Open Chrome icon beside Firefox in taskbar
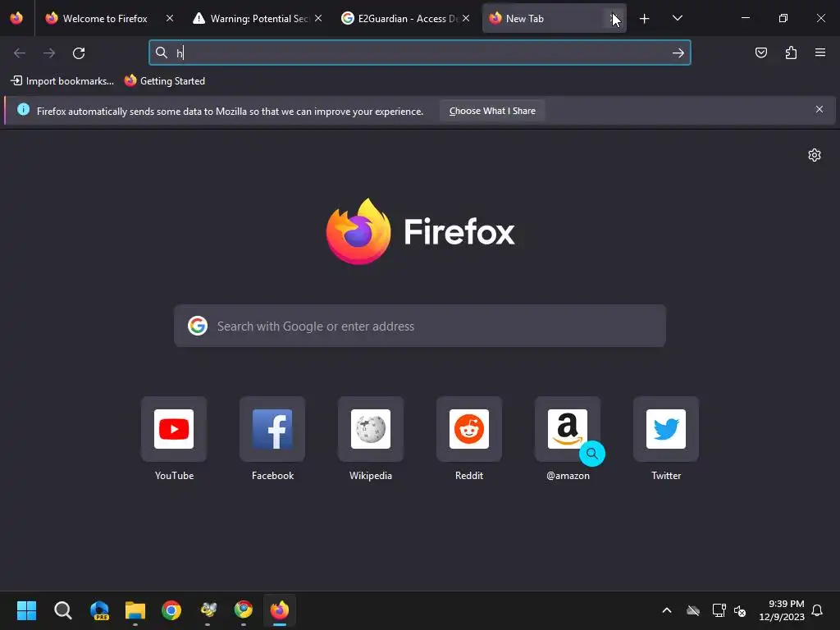The height and width of the screenshot is (630, 840). [244, 610]
